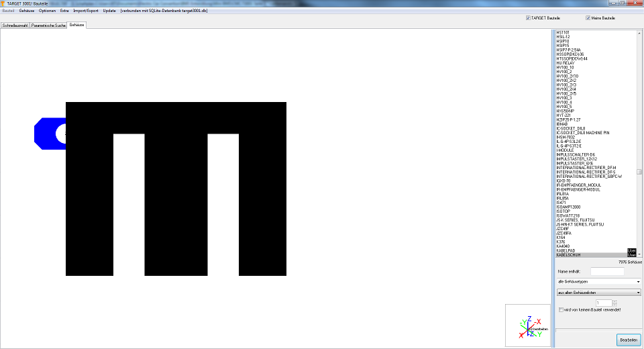Open the 3D bearbeiten axis thumbnail

click(x=528, y=326)
